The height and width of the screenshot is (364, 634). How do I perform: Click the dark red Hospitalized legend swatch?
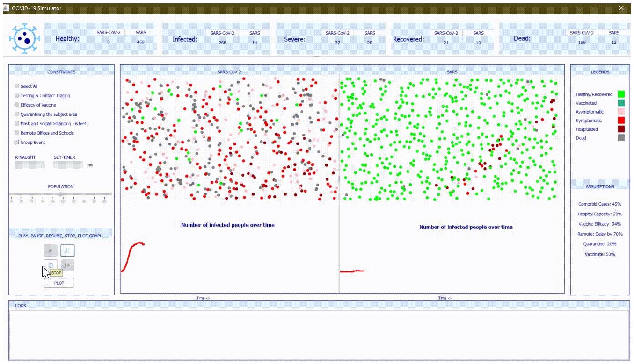coord(621,129)
